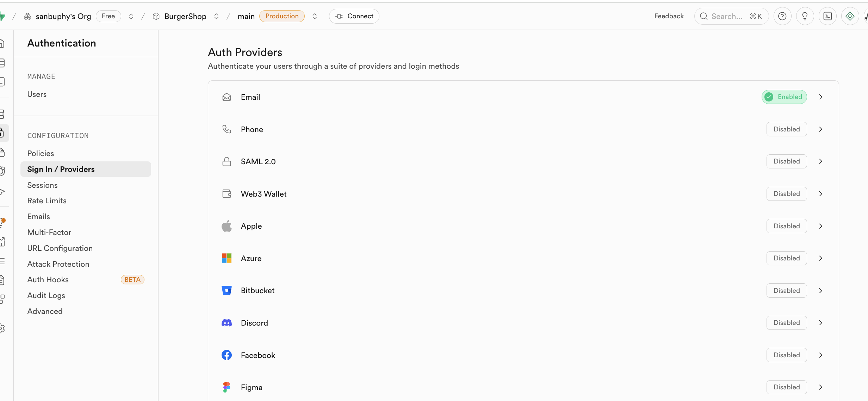
Task: Open the Users management page
Action: [37, 94]
